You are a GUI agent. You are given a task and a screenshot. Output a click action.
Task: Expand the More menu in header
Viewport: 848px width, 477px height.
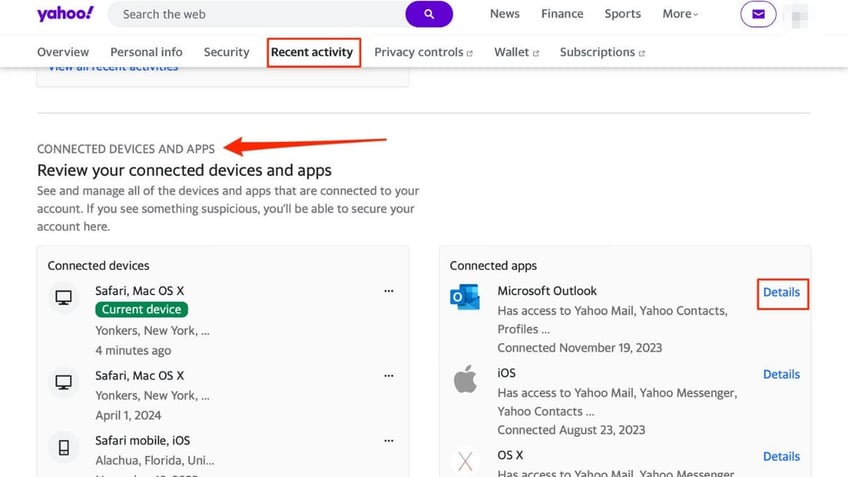point(680,14)
